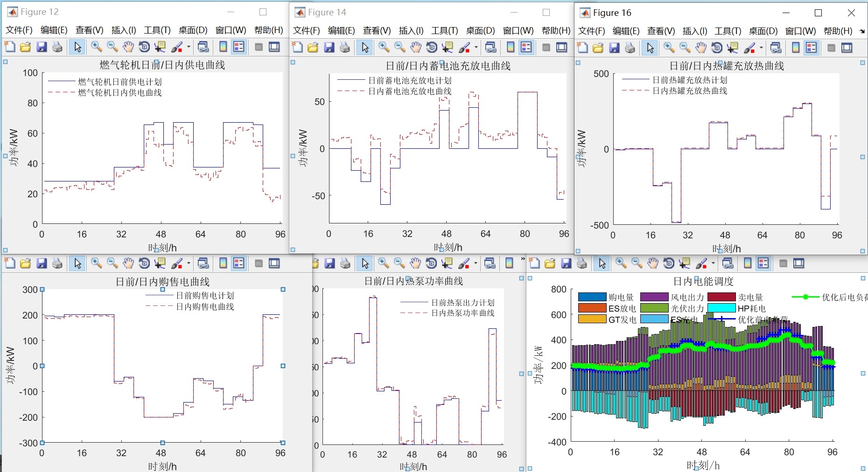The width and height of the screenshot is (868, 472).
Task: Select Zoom Out tool in Figure 16
Action: pyautogui.click(x=685, y=48)
